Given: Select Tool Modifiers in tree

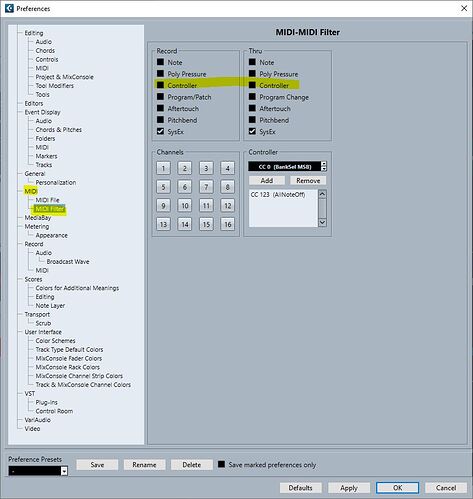Looking at the screenshot, I should point(55,86).
